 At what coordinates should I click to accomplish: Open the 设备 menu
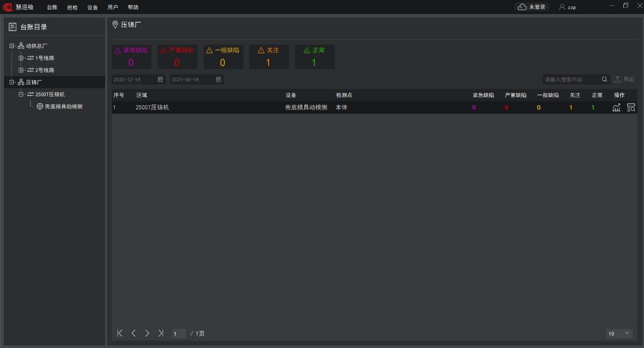pyautogui.click(x=93, y=8)
